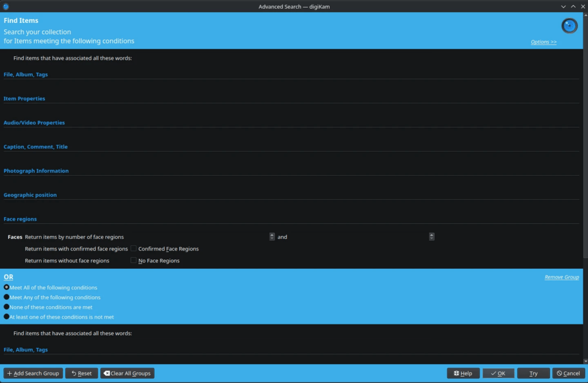Click the Reset button
The width and height of the screenshot is (588, 383).
click(82, 373)
